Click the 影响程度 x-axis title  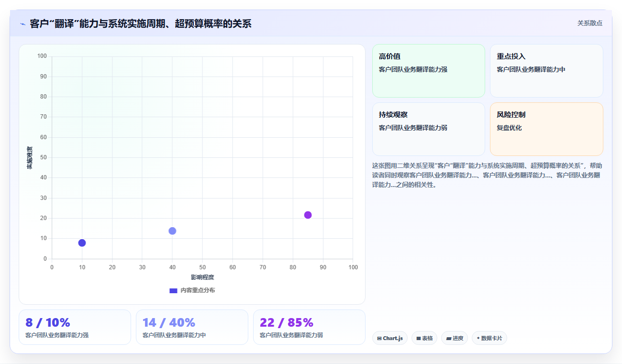202,277
